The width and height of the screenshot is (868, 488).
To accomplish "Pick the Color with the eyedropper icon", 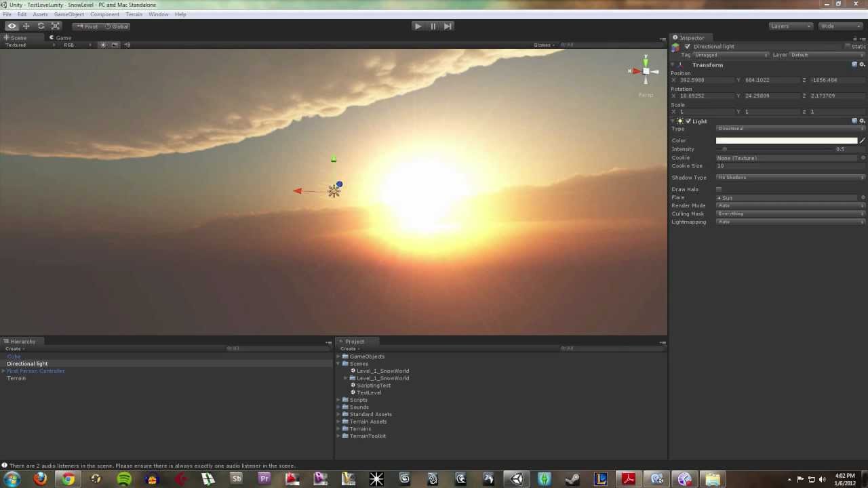I will click(863, 141).
